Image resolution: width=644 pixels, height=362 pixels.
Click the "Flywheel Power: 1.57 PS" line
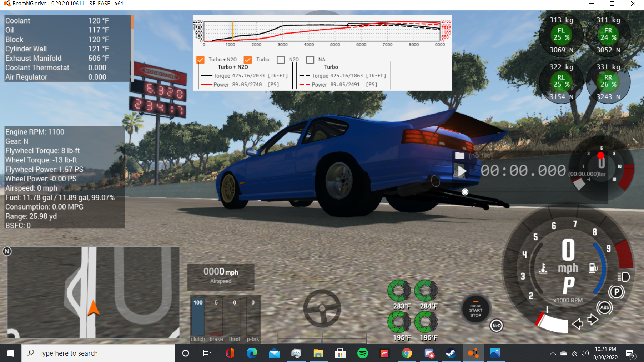pos(44,169)
